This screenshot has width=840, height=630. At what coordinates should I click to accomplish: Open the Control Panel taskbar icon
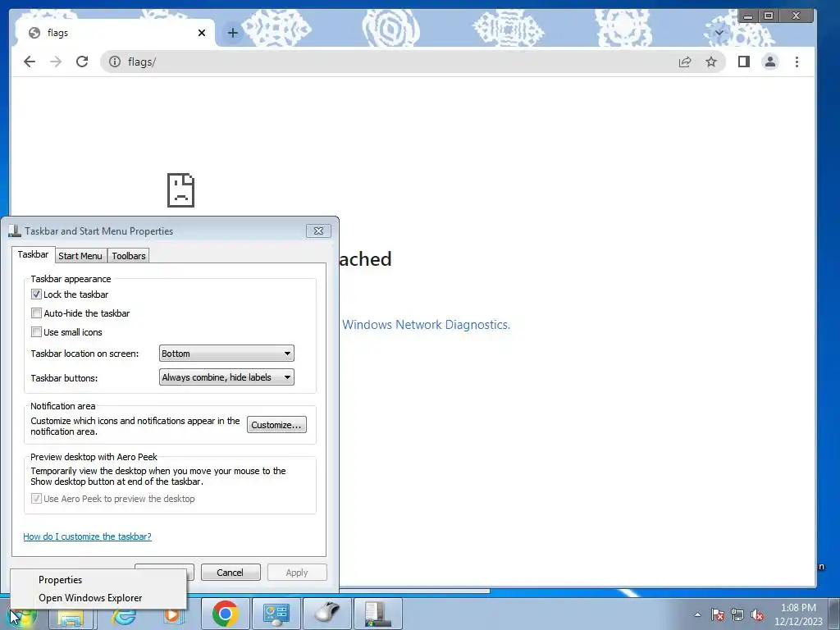(276, 614)
